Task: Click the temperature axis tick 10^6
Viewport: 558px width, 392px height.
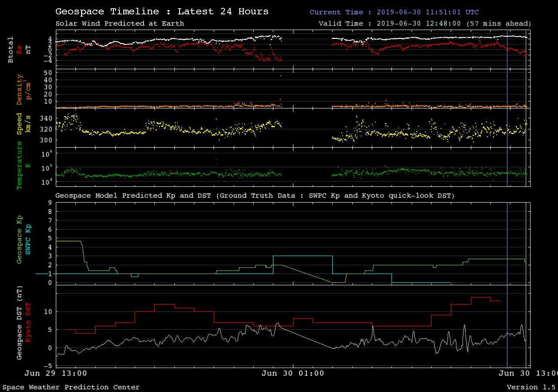Action: [48, 154]
